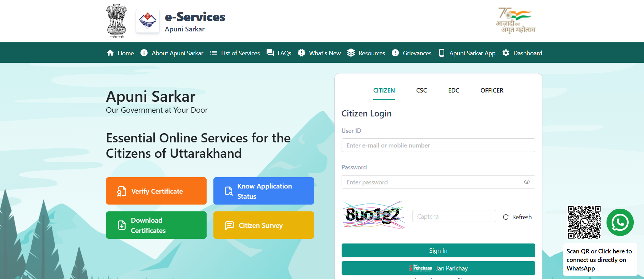Click the captcha image
This screenshot has width=644, height=279.
point(374,215)
